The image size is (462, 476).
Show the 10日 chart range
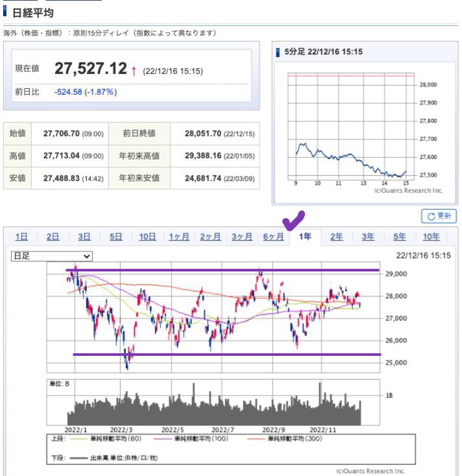pyautogui.click(x=147, y=236)
